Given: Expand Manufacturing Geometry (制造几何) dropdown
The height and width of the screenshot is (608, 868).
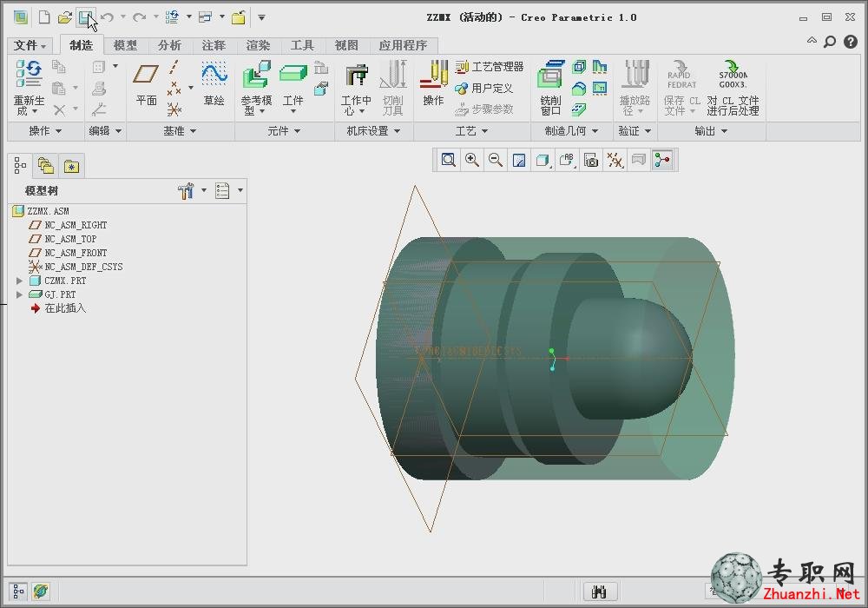Looking at the screenshot, I should click(571, 131).
